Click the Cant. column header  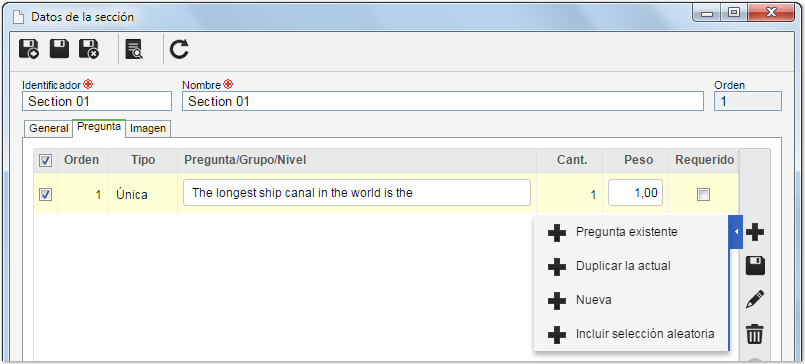[570, 160]
